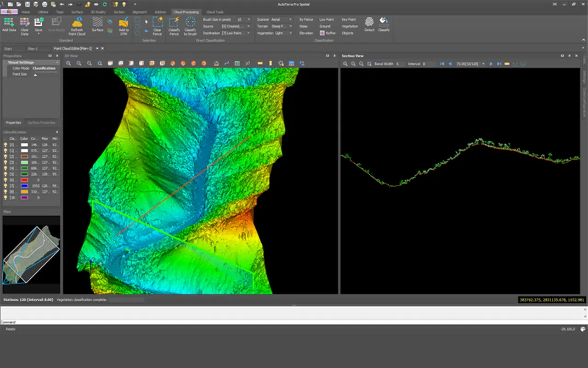This screenshot has height=368, width=588.
Task: Click Add to DTM icon
Action: 124,26
